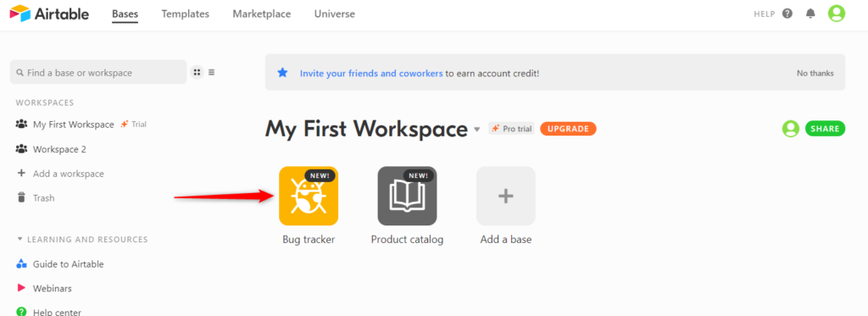Image resolution: width=868 pixels, height=316 pixels.
Task: Click the orange Upgrade button
Action: point(568,129)
